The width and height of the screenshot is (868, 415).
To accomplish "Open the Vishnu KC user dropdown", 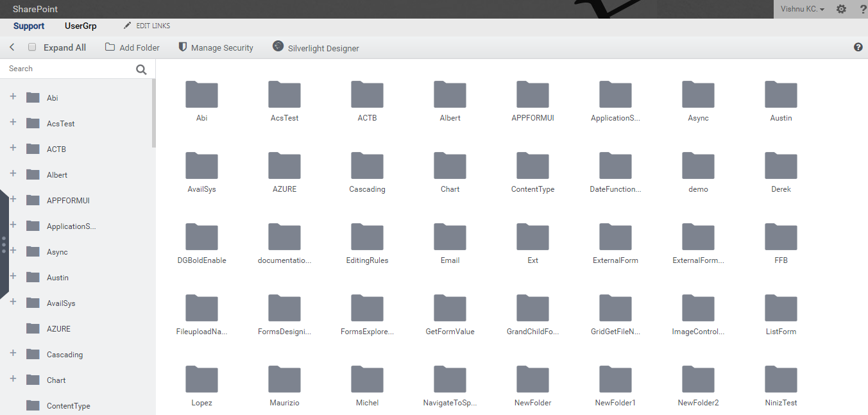I will (x=802, y=9).
